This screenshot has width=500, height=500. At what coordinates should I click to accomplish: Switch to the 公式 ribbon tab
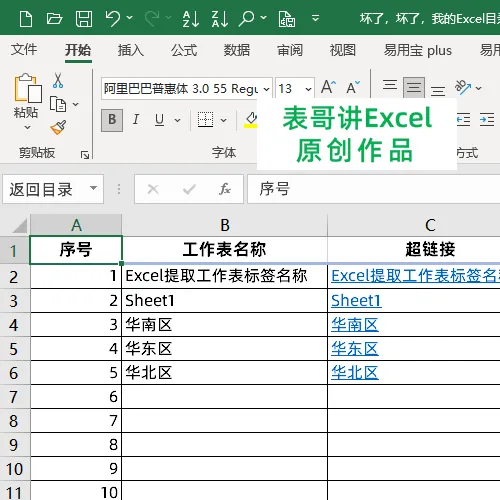click(184, 50)
